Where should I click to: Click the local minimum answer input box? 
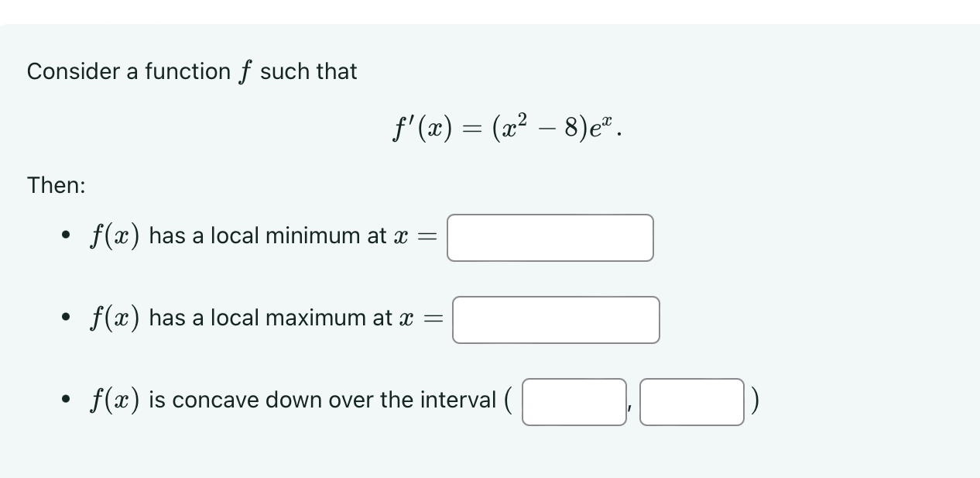[x=550, y=238]
